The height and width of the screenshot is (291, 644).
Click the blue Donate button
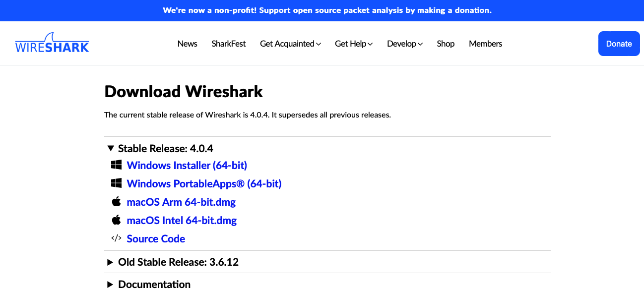click(619, 44)
